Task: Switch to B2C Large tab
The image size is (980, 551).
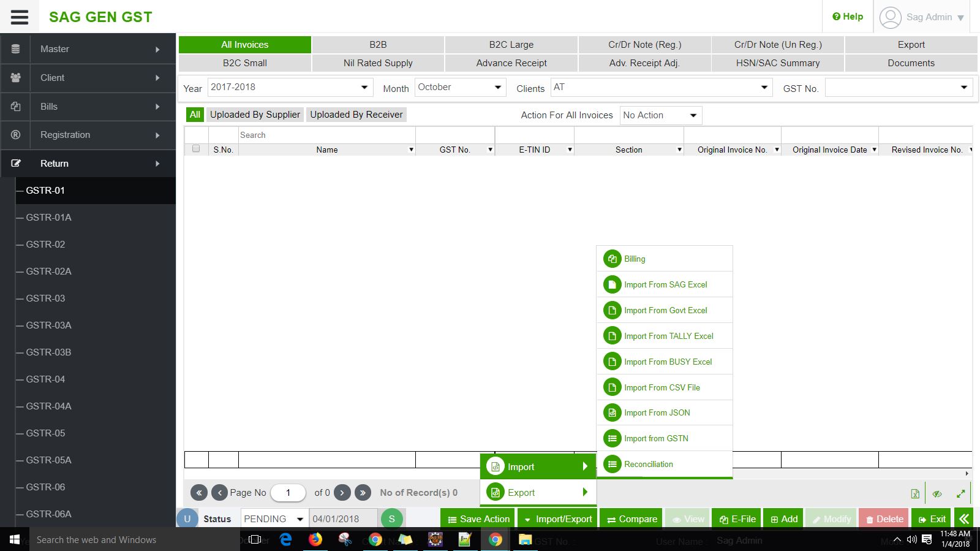Action: [511, 45]
